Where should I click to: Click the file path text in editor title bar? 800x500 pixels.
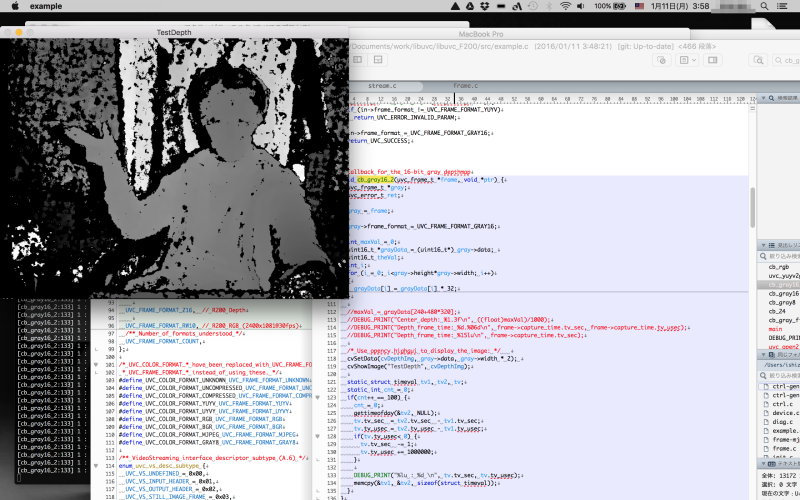pos(439,46)
